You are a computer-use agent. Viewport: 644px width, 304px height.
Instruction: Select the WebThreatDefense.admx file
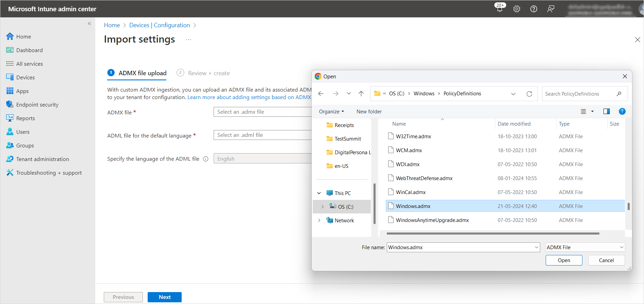[424, 178]
